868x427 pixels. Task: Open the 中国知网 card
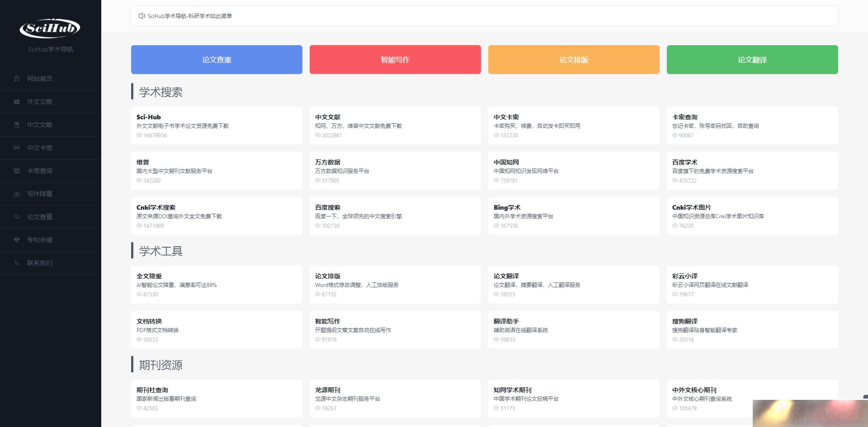pos(574,171)
